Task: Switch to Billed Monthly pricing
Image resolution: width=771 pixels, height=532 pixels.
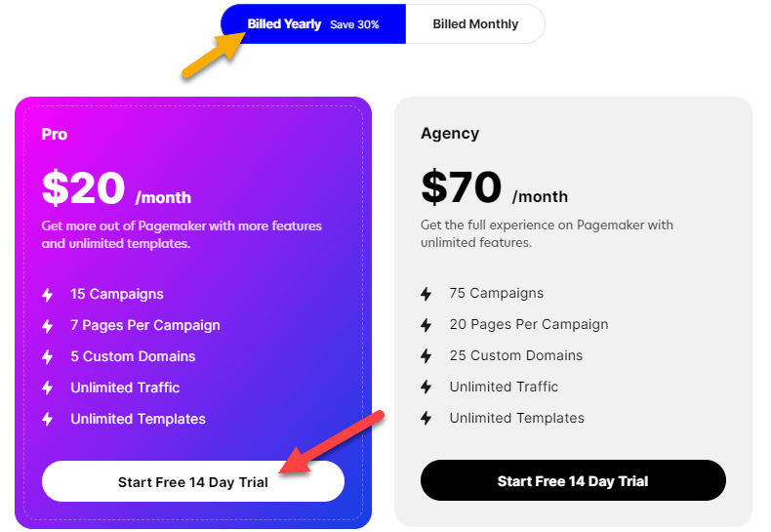Action: click(475, 24)
